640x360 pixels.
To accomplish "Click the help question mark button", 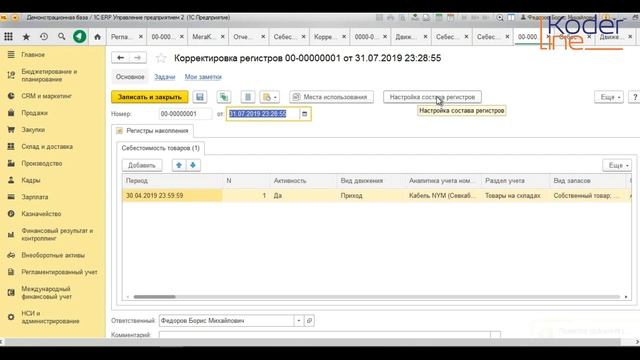I will click(x=635, y=97).
